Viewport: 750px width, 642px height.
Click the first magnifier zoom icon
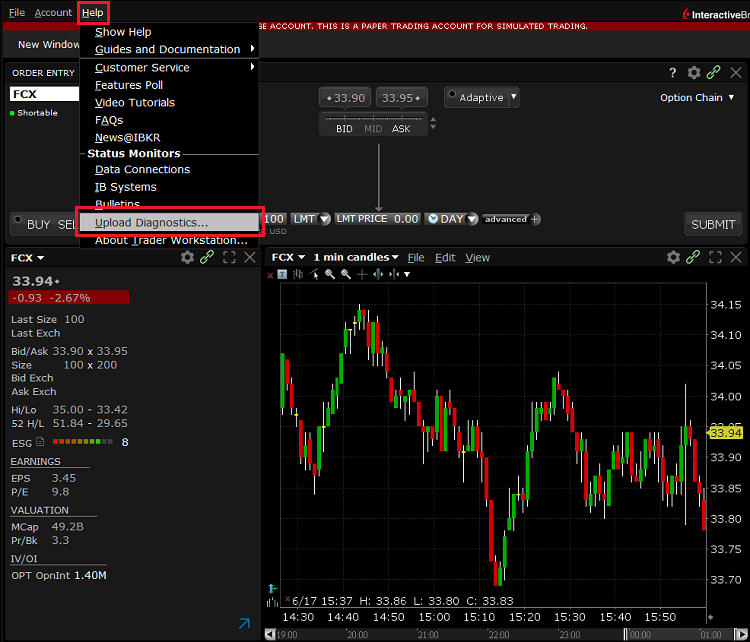tap(330, 274)
